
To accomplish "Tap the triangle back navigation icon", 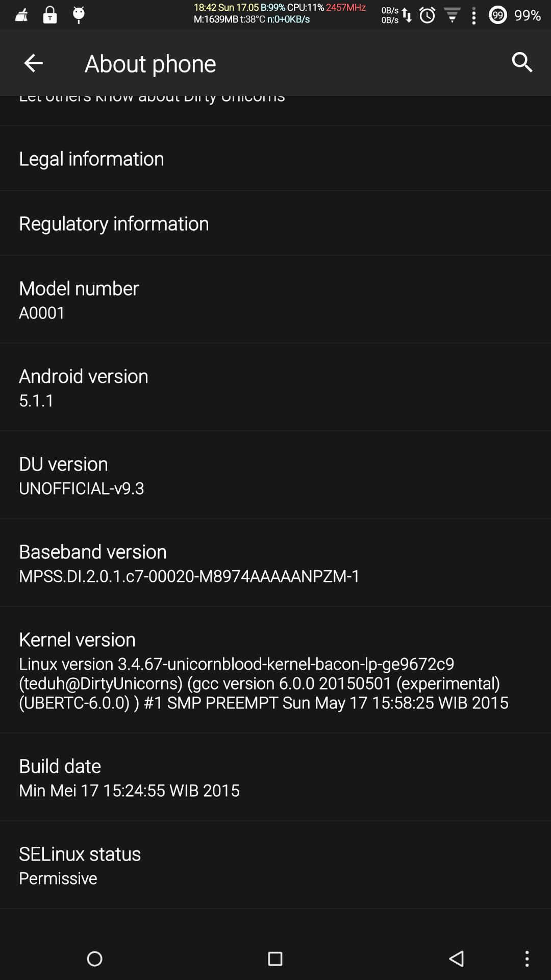I will [456, 959].
